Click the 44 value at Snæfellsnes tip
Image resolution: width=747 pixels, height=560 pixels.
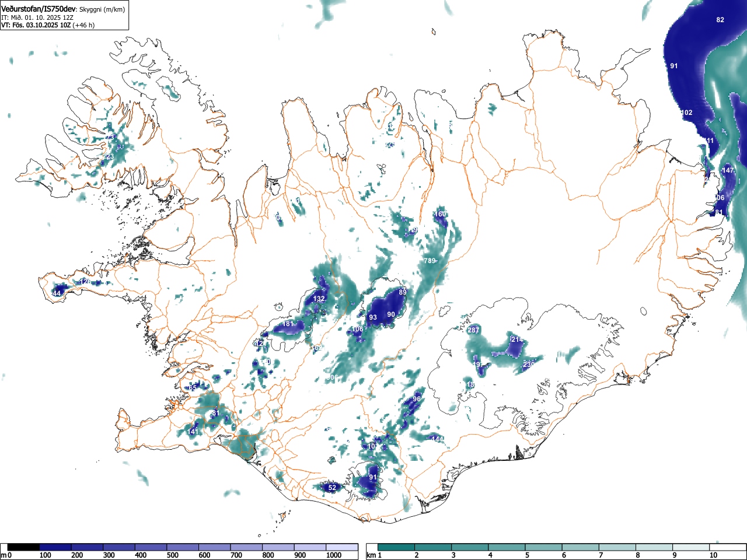tap(57, 293)
